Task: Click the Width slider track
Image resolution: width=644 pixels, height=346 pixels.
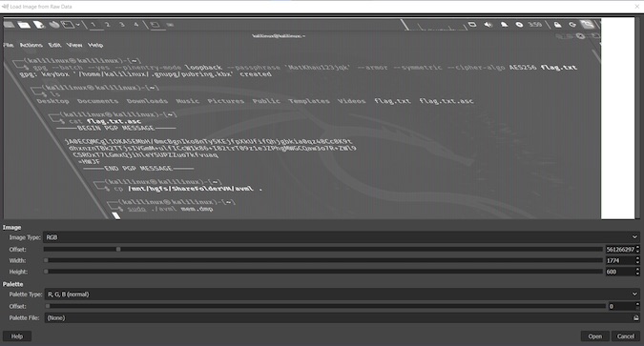Action: pyautogui.click(x=322, y=260)
